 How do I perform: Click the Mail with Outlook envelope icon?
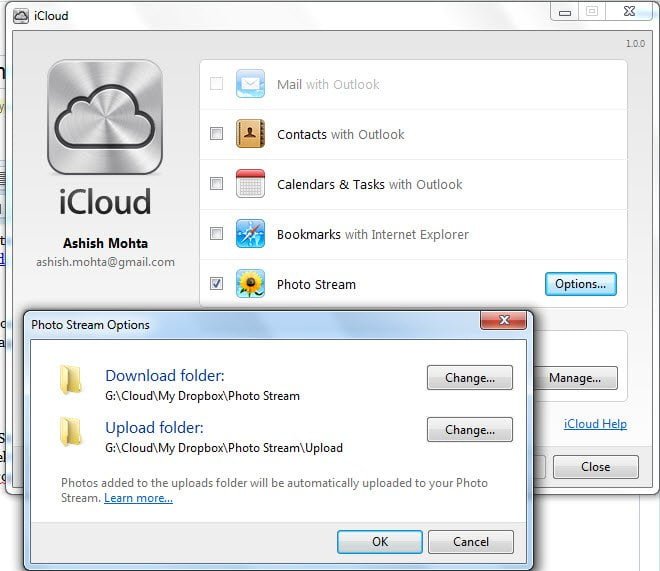(x=250, y=84)
